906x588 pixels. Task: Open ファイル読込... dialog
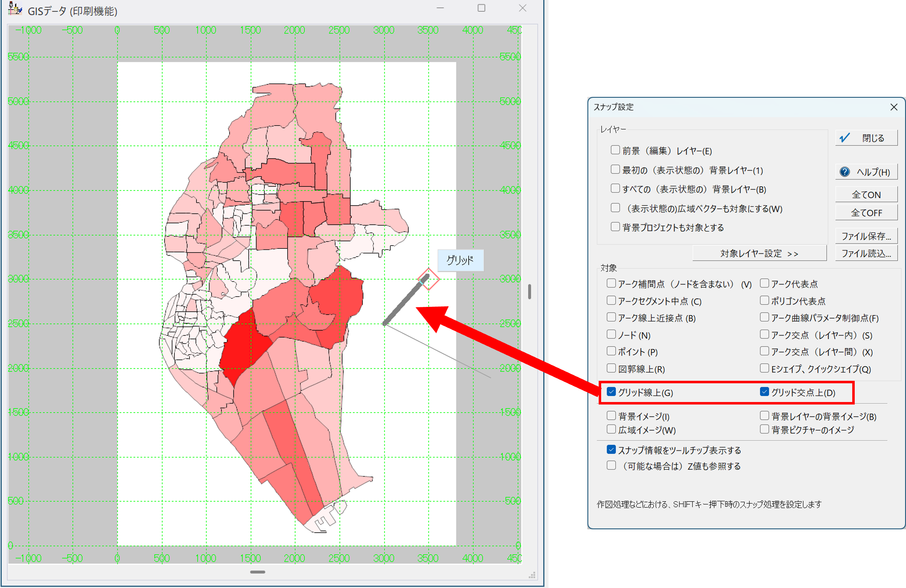866,254
